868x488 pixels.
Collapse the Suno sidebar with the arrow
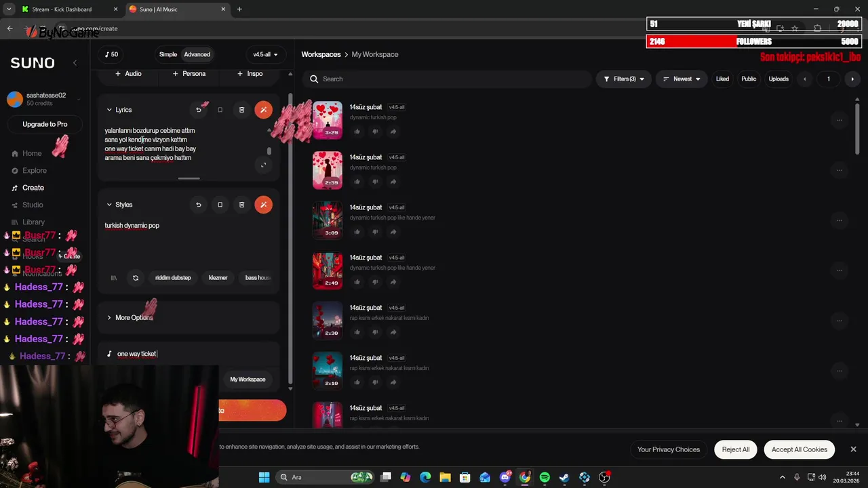click(x=75, y=62)
